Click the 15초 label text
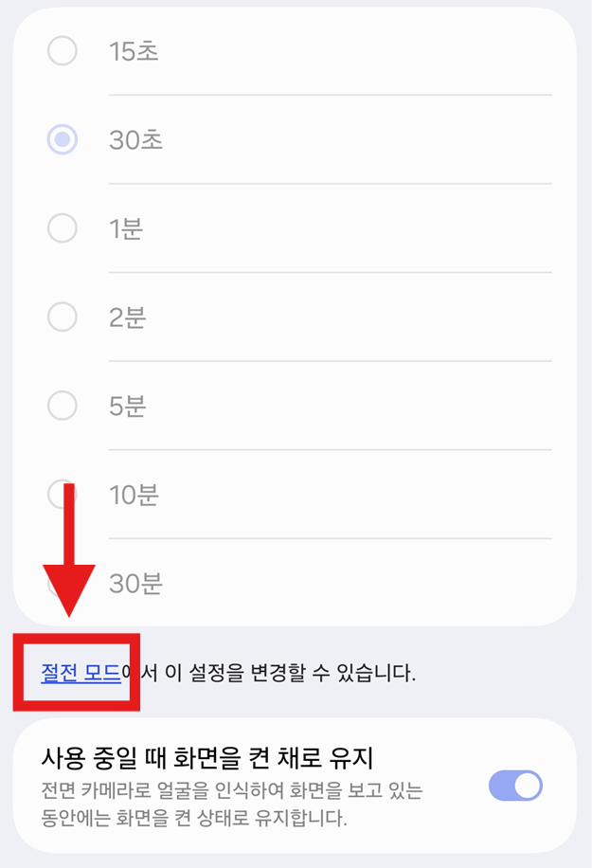Screen dimensions: 592x868 [132, 51]
